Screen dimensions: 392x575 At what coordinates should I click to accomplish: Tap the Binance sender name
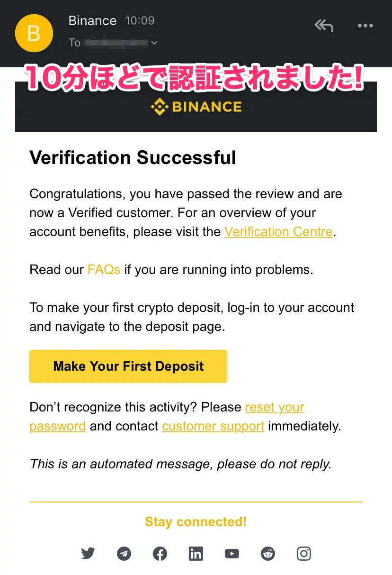(92, 21)
